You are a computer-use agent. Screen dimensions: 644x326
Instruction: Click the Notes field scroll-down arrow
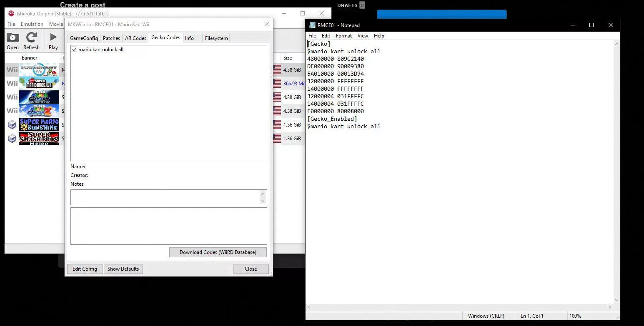[263, 201]
